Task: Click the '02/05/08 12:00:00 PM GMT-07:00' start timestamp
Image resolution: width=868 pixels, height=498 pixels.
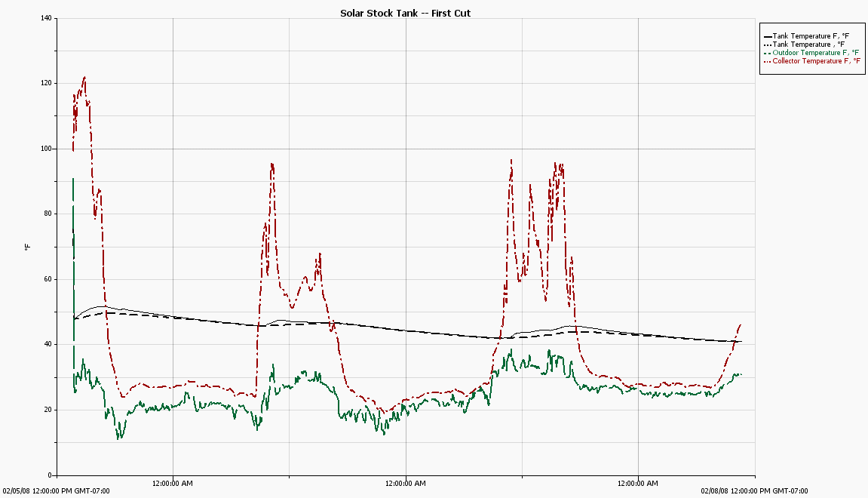Action: (x=54, y=490)
